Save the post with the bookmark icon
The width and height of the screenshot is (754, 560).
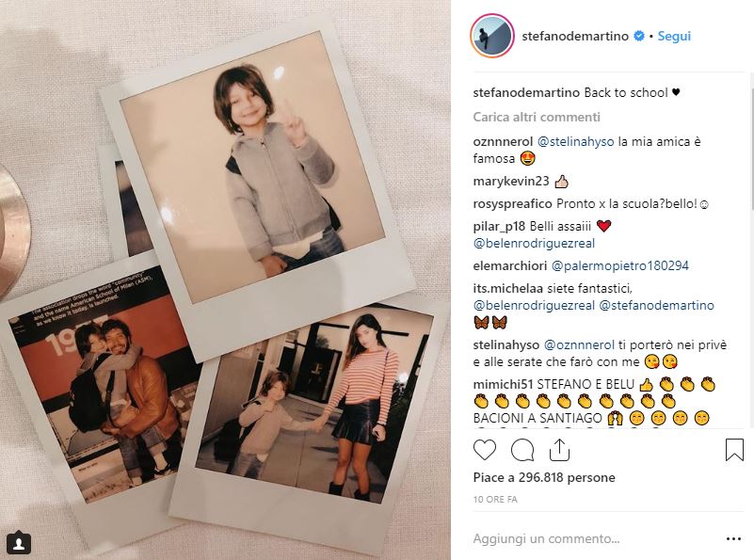[734, 450]
